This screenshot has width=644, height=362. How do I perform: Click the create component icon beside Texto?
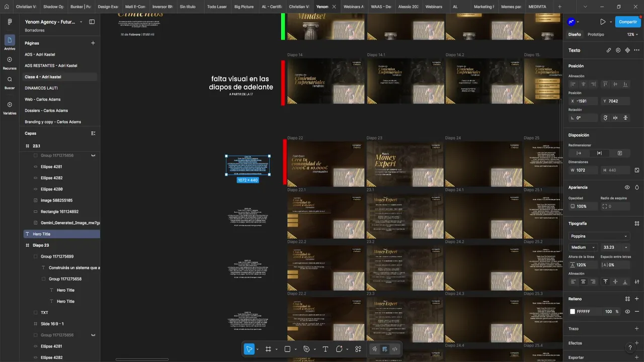(627, 50)
